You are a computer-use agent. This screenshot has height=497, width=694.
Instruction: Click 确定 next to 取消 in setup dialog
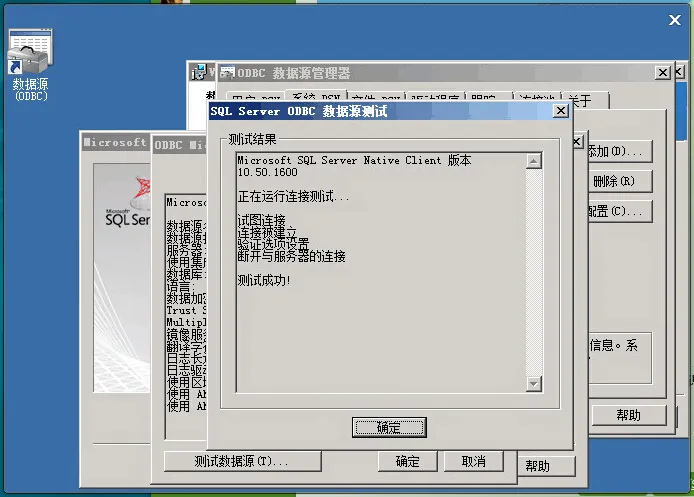(x=408, y=461)
